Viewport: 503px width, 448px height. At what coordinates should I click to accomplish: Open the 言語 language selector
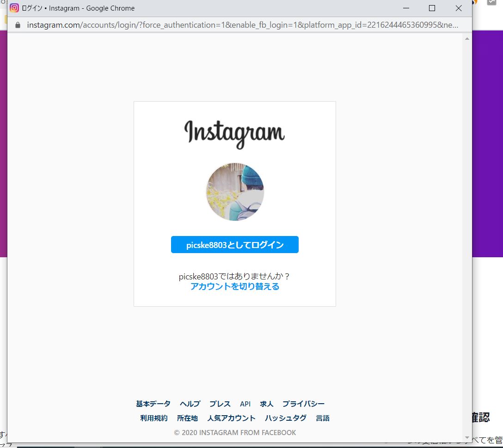pyautogui.click(x=323, y=418)
